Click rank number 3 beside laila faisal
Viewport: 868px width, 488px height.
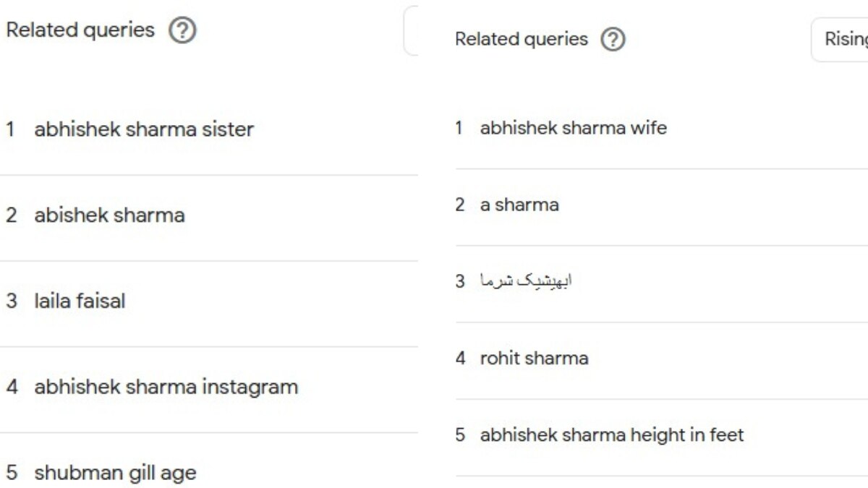pyautogui.click(x=10, y=301)
